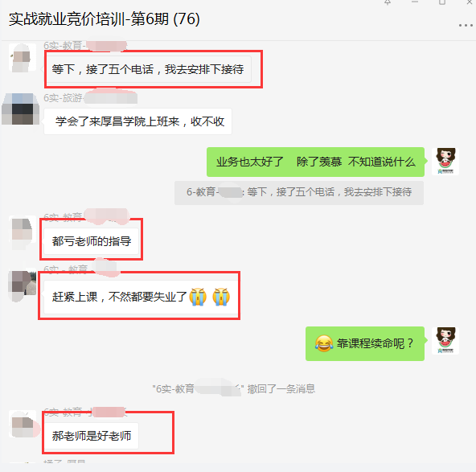This screenshot has width=476, height=472.
Task: Select the message '学会了来厚昌学院上班来，收不收'
Action: tap(137, 121)
